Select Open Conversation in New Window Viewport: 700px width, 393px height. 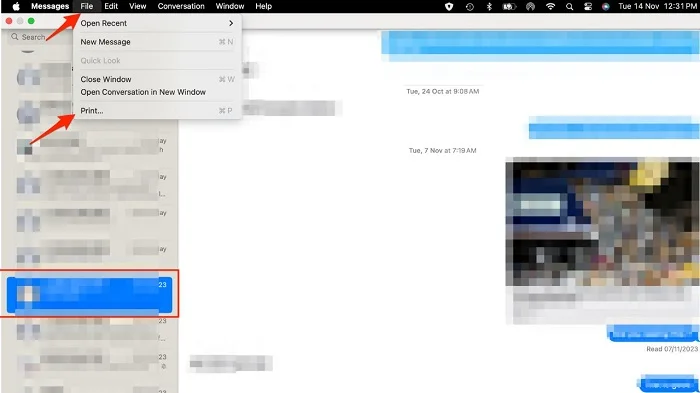click(157, 92)
